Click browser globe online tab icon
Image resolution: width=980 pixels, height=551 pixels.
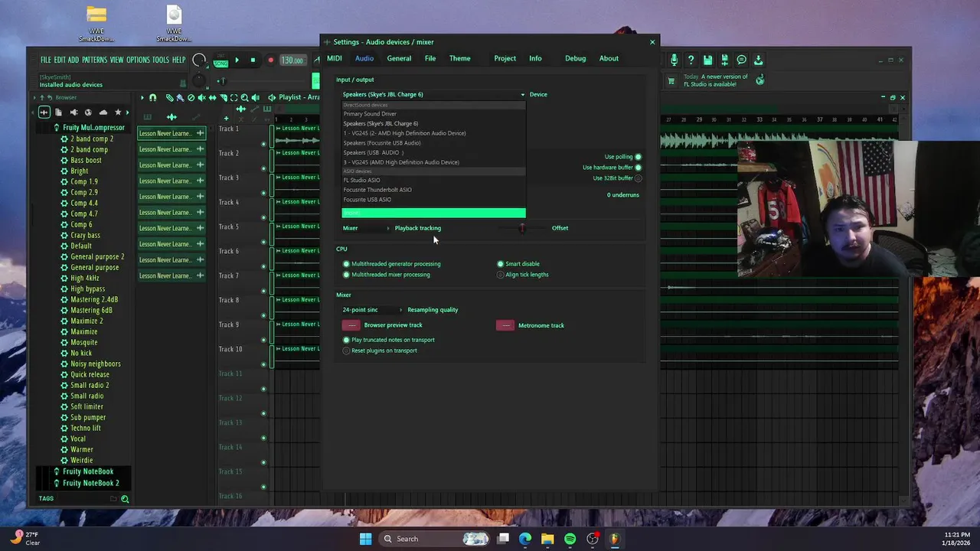click(88, 112)
